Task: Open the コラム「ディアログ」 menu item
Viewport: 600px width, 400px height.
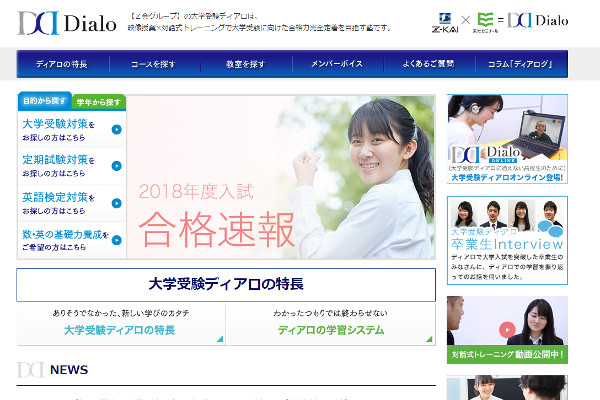Action: (521, 64)
